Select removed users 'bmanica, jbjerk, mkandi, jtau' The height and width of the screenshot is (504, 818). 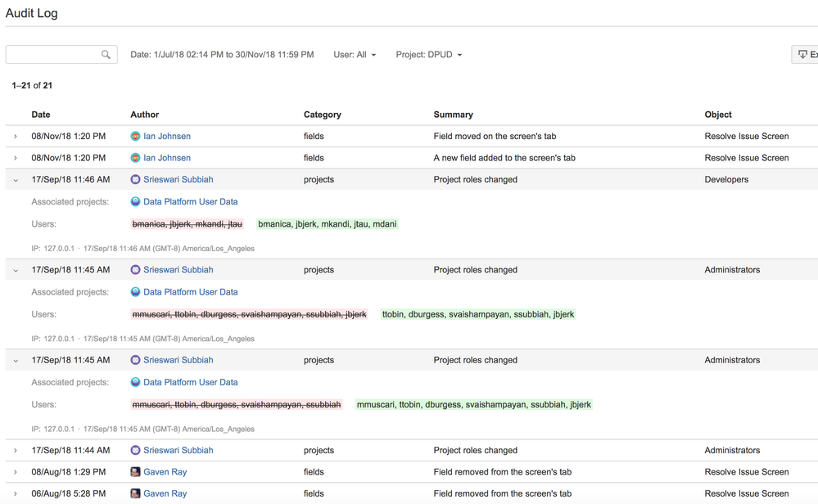(x=188, y=224)
